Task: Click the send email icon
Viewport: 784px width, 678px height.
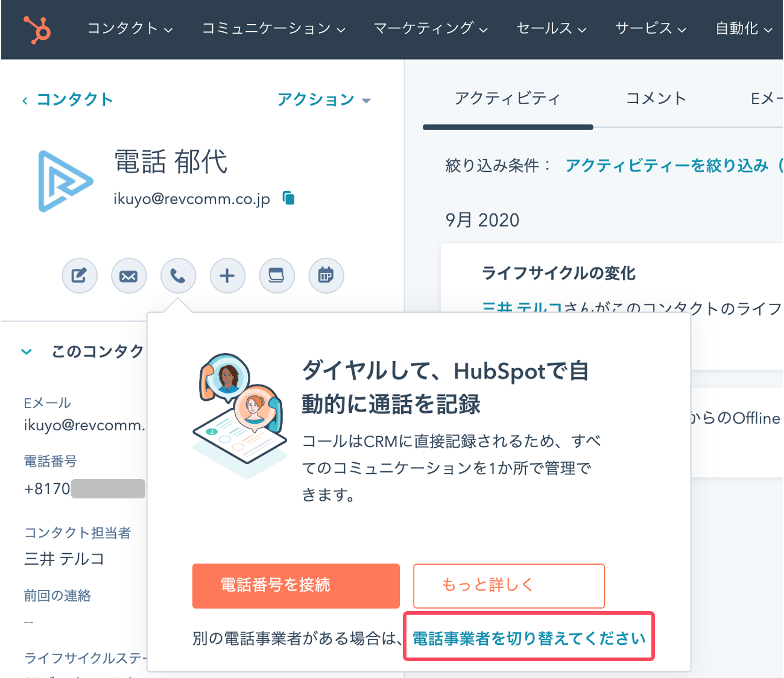Action: 129,276
